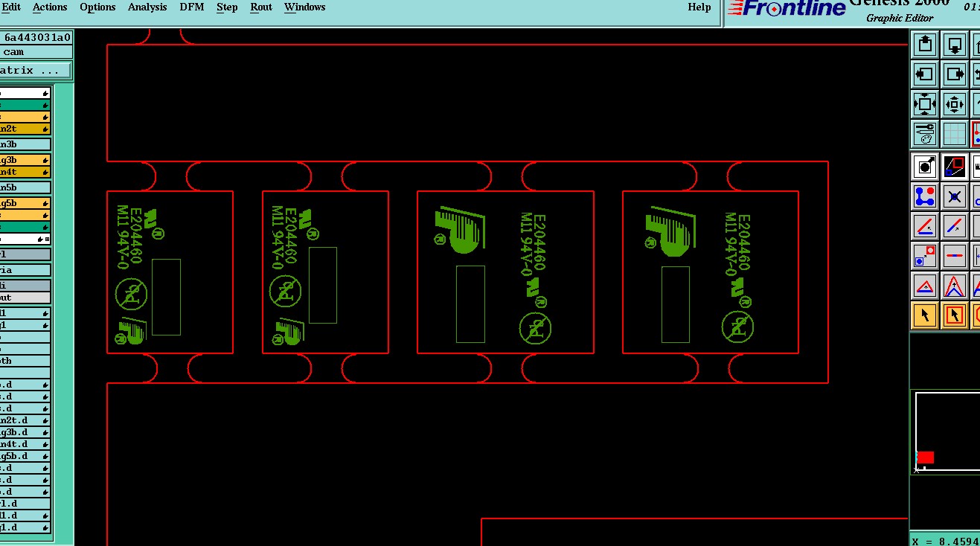Screen dimensions: 980x546
Task: Toggle the hand marker on the g3b layer row
Action: 46,160
